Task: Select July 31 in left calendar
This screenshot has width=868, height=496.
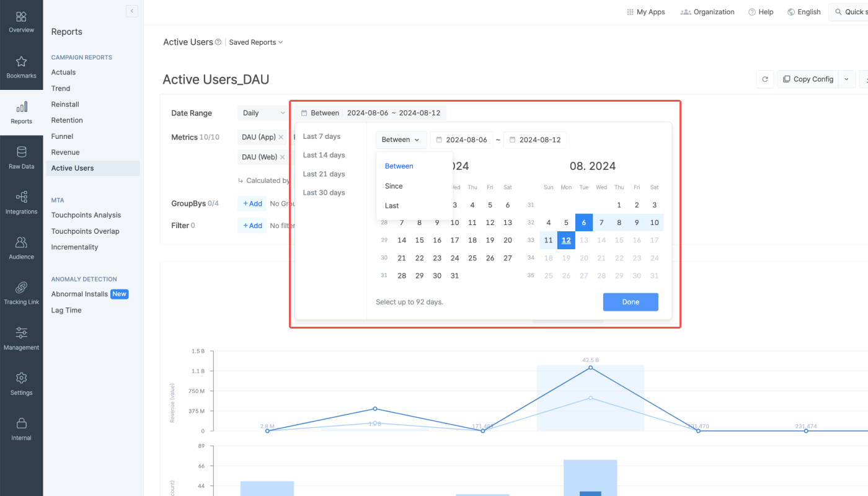Action: click(x=454, y=276)
